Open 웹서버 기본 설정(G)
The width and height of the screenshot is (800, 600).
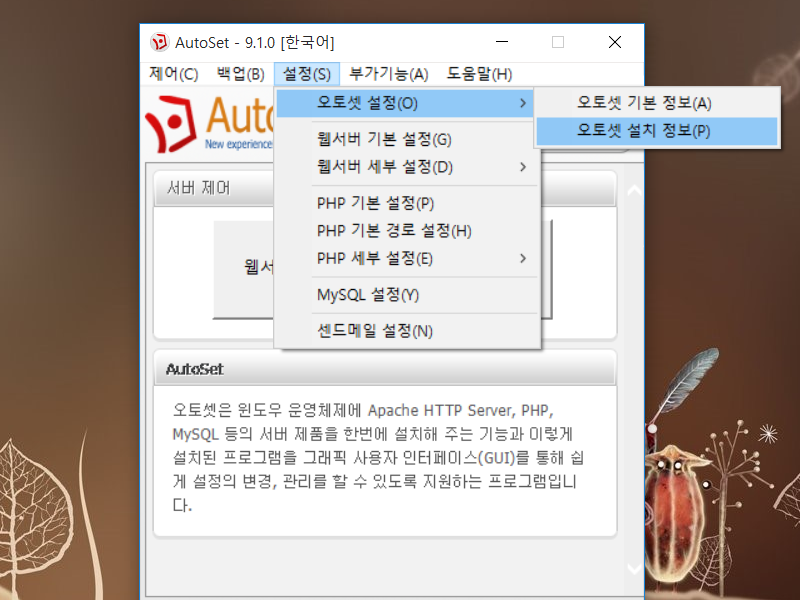(406, 139)
